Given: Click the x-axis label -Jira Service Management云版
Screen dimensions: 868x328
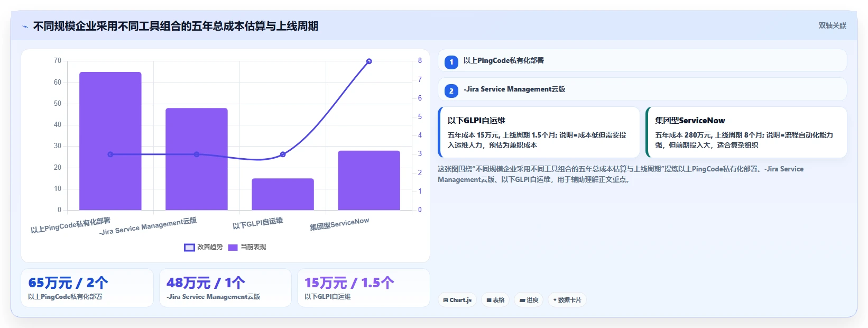Looking at the screenshot, I should [x=148, y=226].
